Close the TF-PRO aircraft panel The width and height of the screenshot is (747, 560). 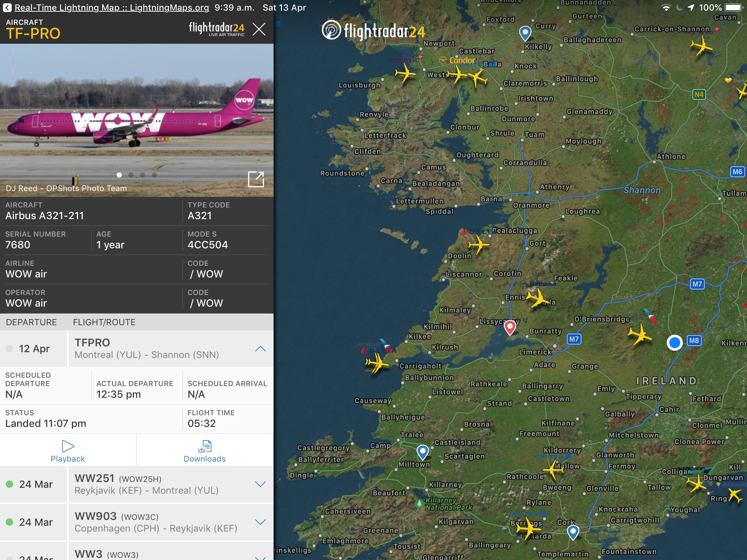(259, 29)
